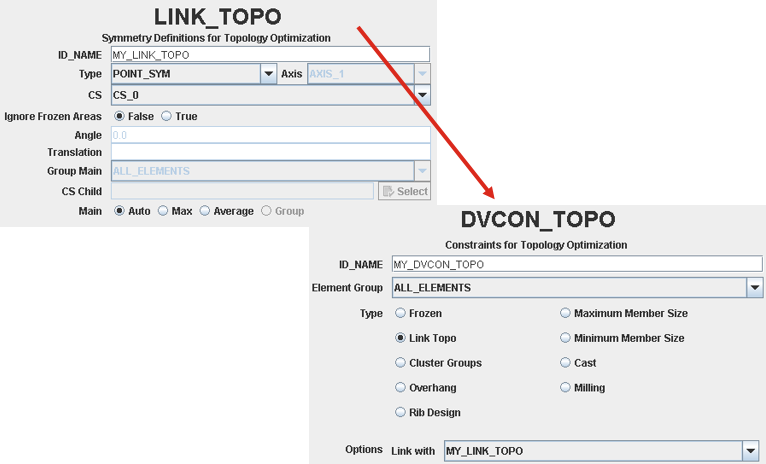Select Minimum Member Size type
Viewport: 766px width, 464px height.
(566, 338)
